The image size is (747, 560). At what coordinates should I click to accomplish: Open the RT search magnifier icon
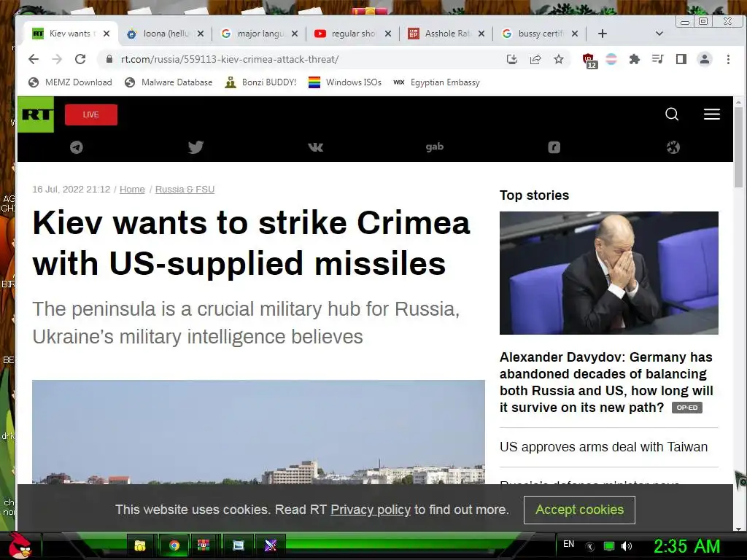[672, 114]
